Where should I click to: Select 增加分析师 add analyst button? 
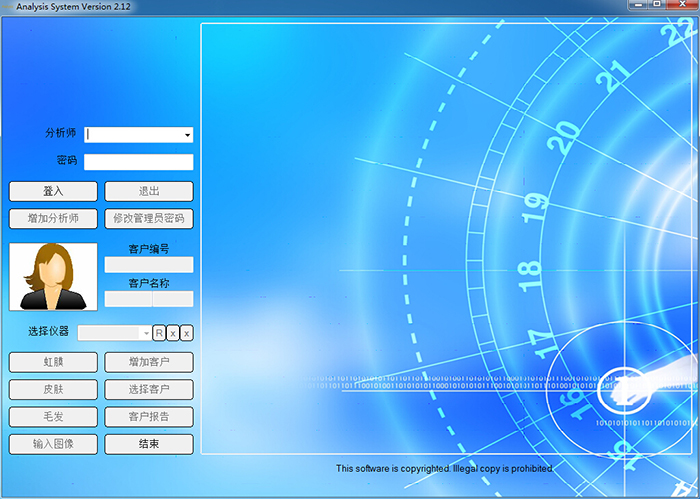tap(53, 219)
